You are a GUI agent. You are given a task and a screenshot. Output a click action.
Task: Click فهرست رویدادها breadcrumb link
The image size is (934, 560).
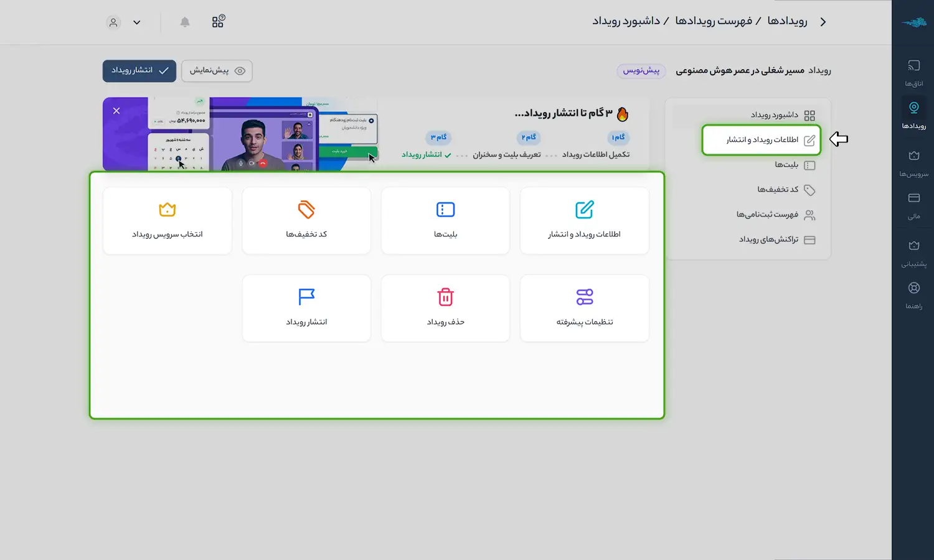(x=714, y=22)
